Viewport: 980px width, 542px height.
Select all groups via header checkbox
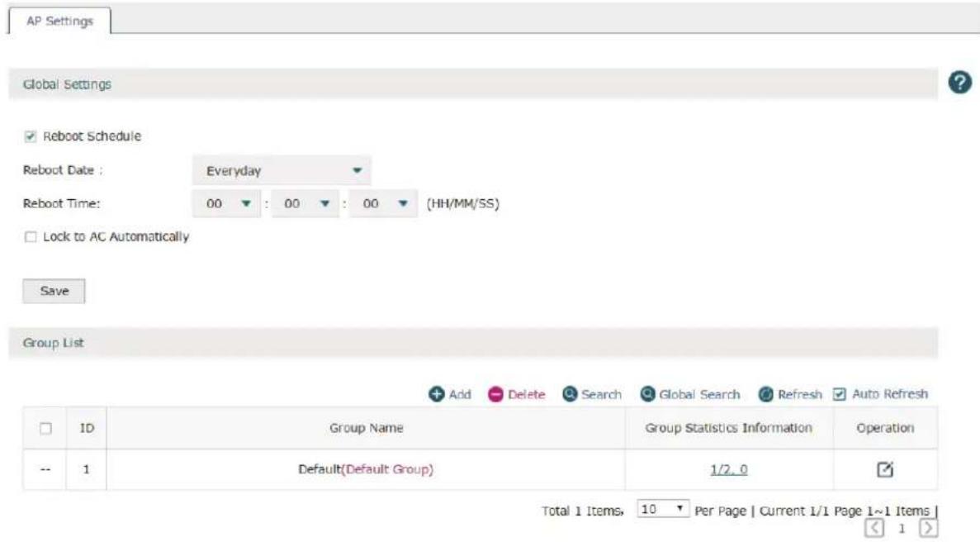click(45, 428)
